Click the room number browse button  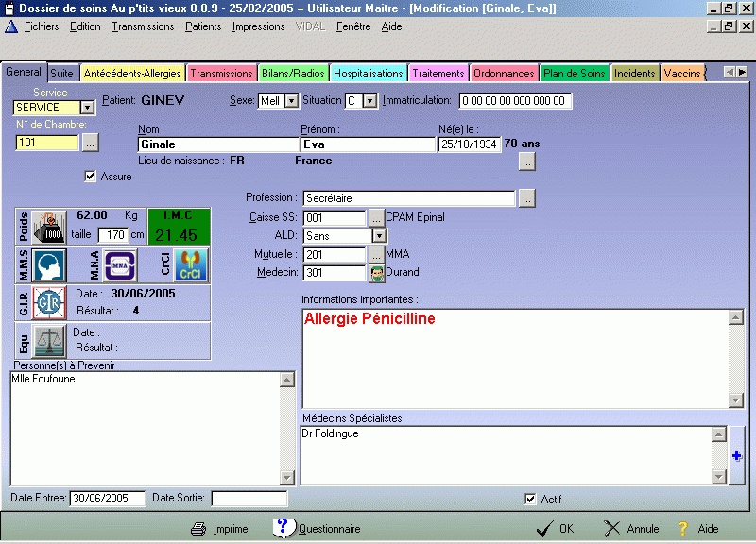(x=90, y=143)
